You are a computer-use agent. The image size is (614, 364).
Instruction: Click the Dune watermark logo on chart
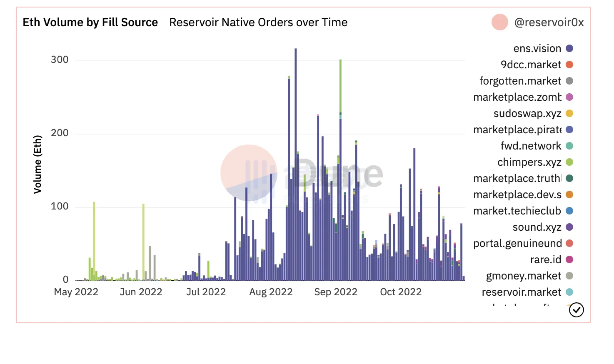(249, 173)
